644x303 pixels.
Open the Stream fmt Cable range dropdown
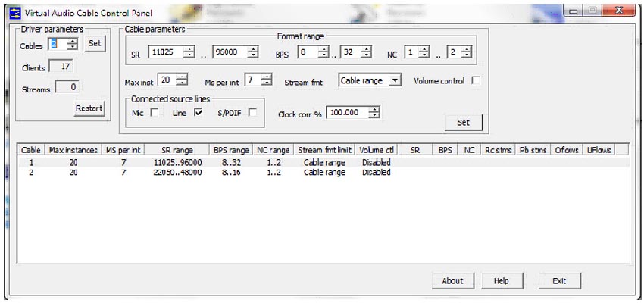click(x=394, y=80)
